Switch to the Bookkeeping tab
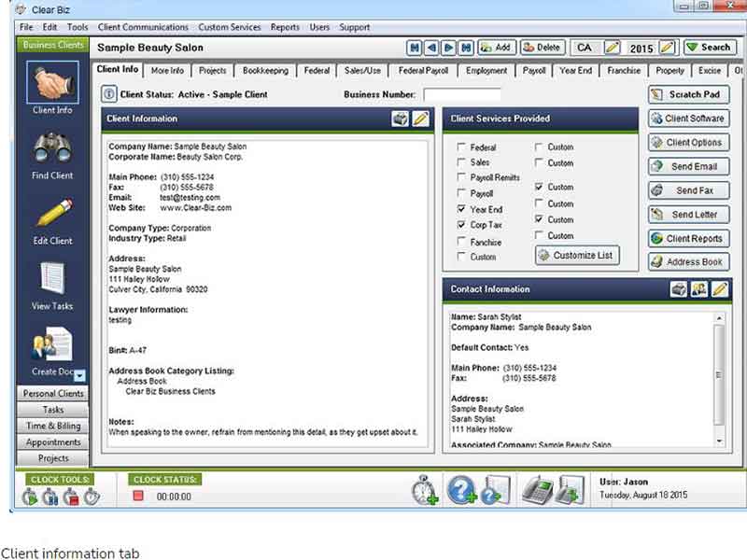Screen dimensions: 747x560 click(x=265, y=71)
